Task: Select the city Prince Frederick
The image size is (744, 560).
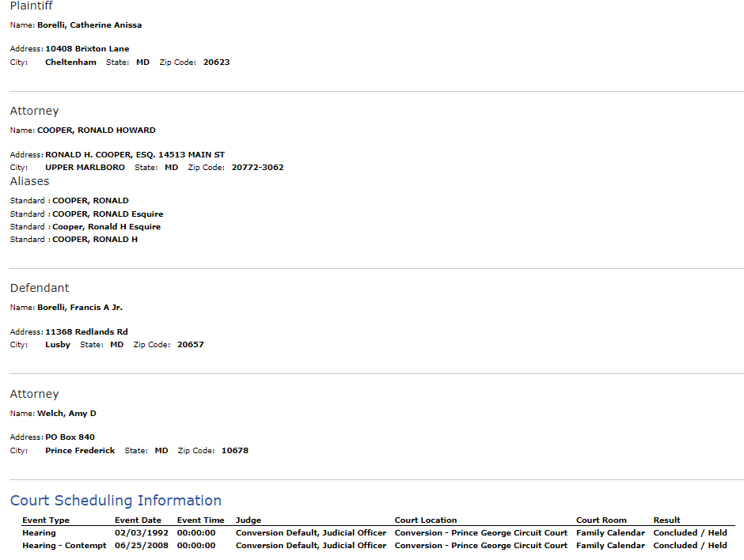Action: [x=80, y=451]
